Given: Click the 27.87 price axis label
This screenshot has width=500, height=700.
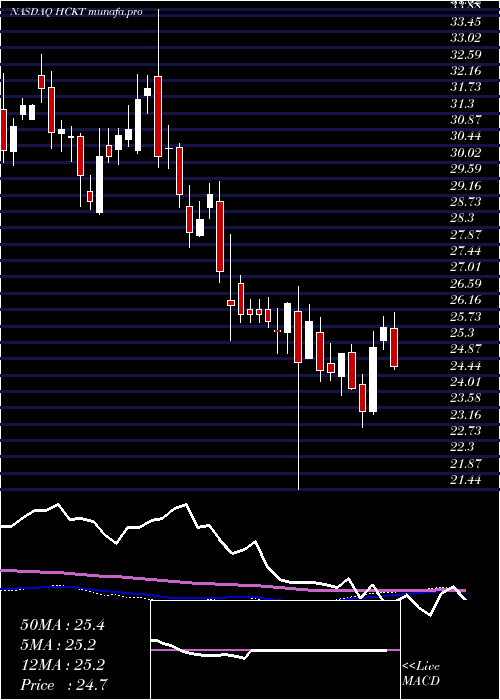Looking at the screenshot, I should [x=466, y=234].
